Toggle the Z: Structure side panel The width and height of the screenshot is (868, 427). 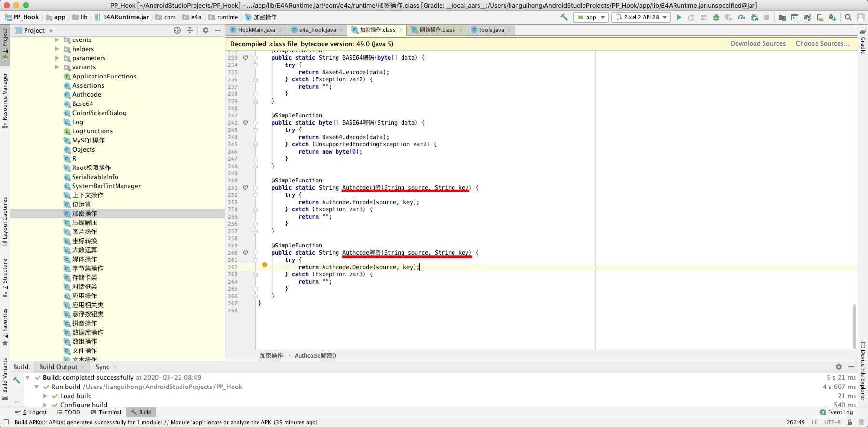5,278
